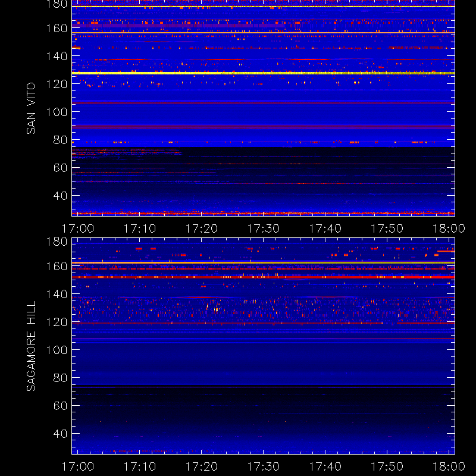Click the 18:00 time label beneath San Vito plot
This screenshot has width=476, height=476.
(449, 228)
